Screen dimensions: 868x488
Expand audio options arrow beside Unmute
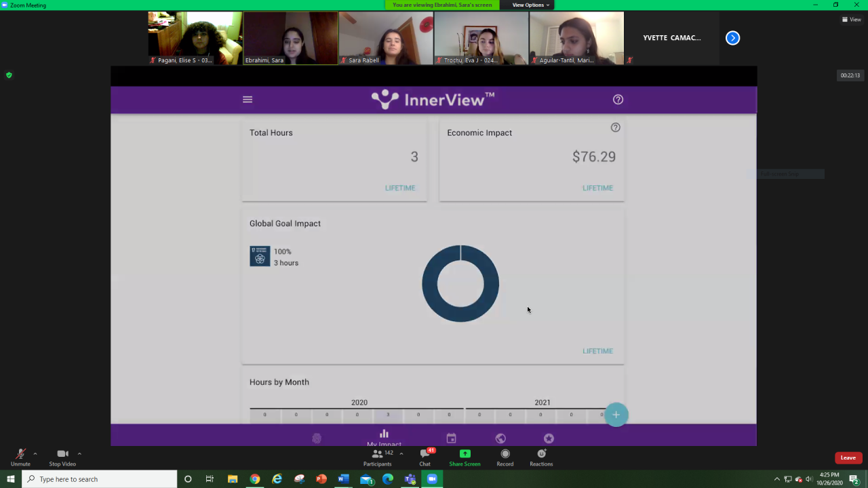click(35, 453)
